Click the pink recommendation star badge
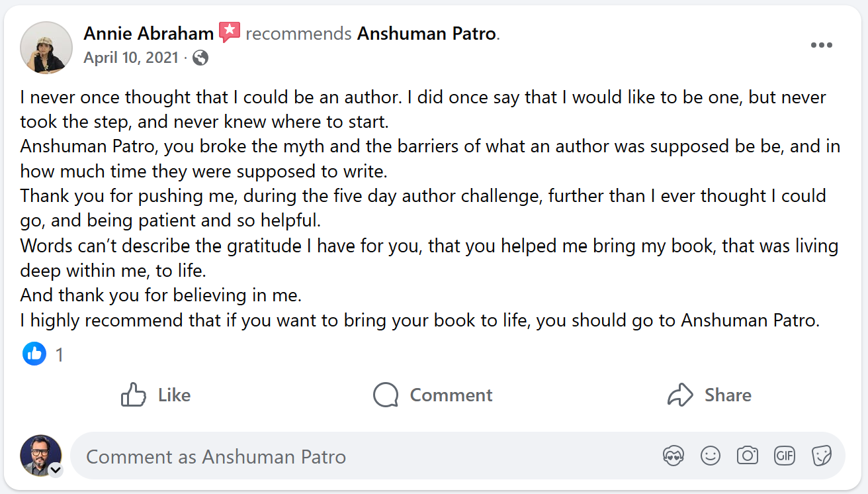The width and height of the screenshot is (868, 494). tap(229, 32)
